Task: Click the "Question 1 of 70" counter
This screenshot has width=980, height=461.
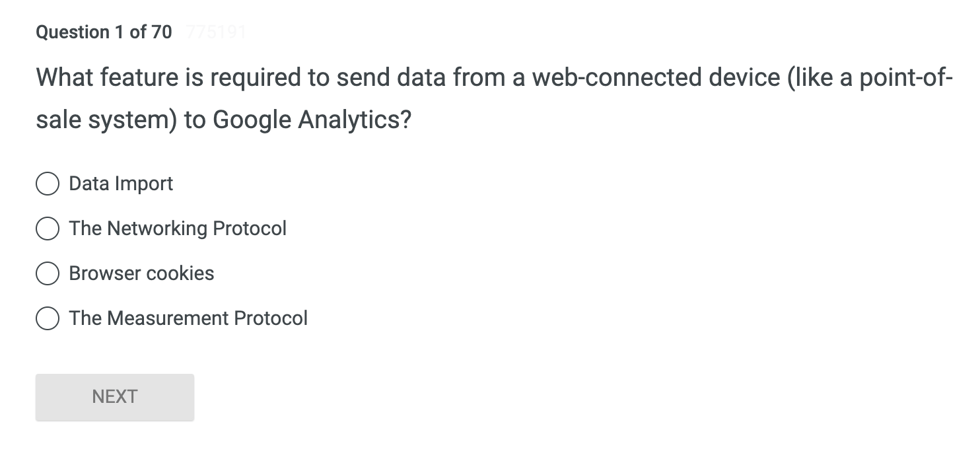Action: (104, 32)
